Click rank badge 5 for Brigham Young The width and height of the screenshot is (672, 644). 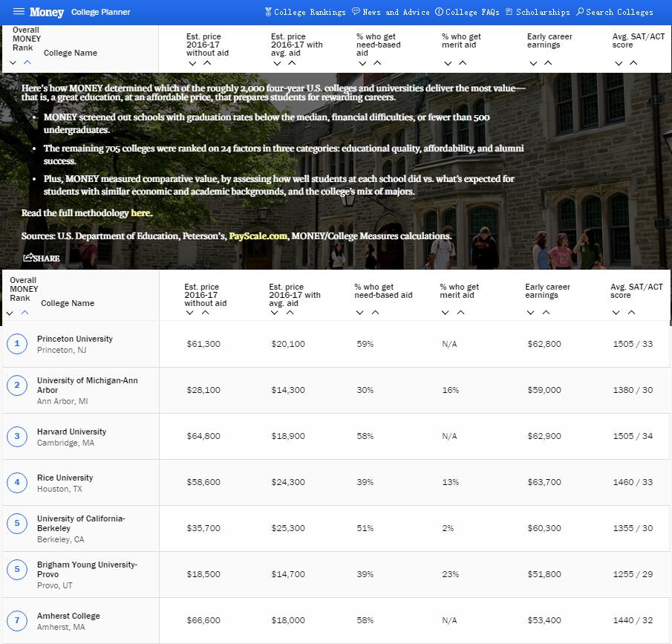click(17, 570)
